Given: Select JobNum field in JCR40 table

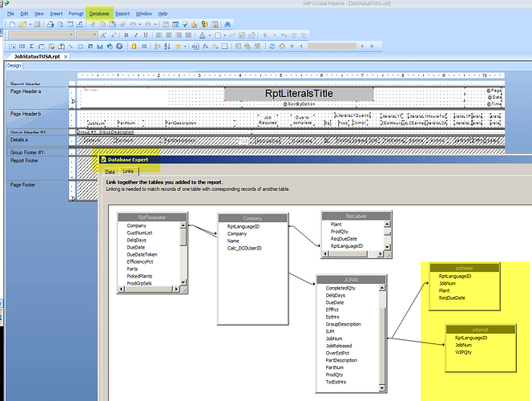Looking at the screenshot, I should coord(334,338).
